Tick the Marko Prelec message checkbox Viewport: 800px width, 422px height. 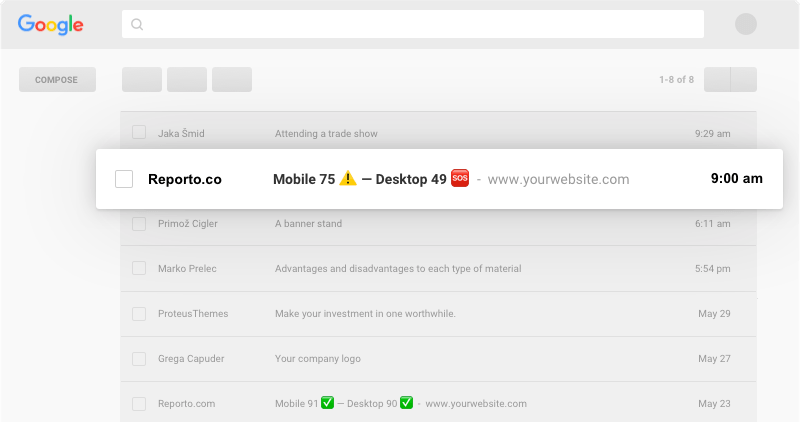click(139, 268)
